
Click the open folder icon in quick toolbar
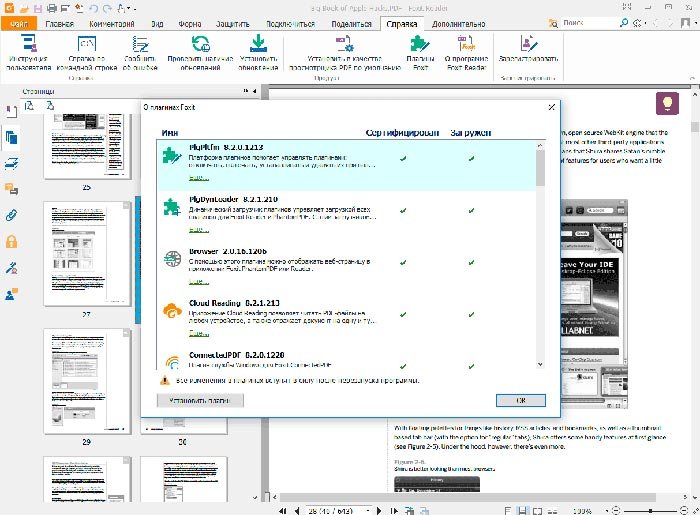point(25,8)
